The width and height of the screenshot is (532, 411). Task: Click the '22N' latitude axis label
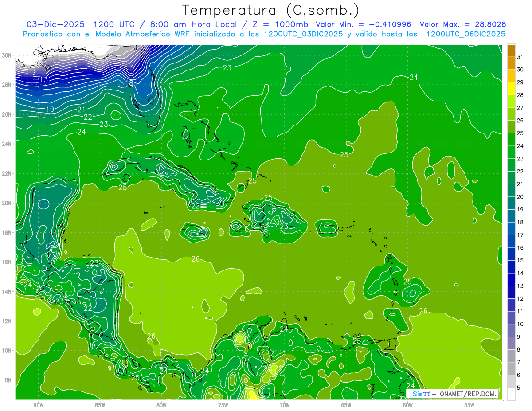pos(6,173)
